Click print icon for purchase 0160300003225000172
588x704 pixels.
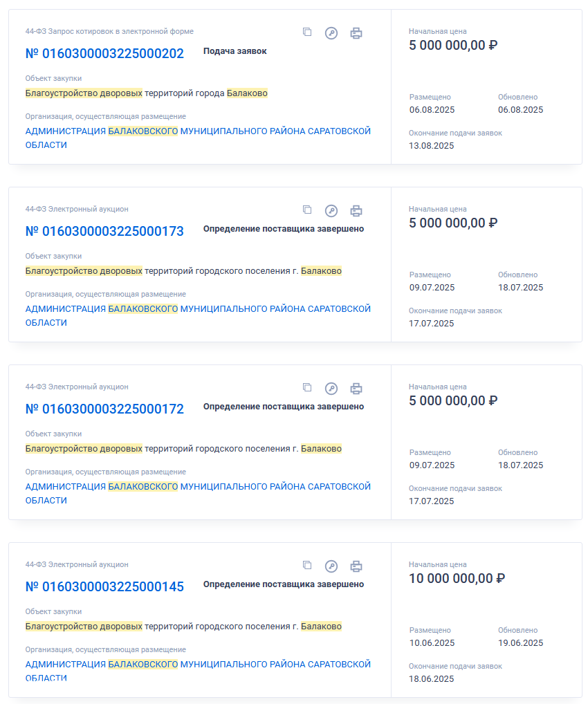[356, 389]
